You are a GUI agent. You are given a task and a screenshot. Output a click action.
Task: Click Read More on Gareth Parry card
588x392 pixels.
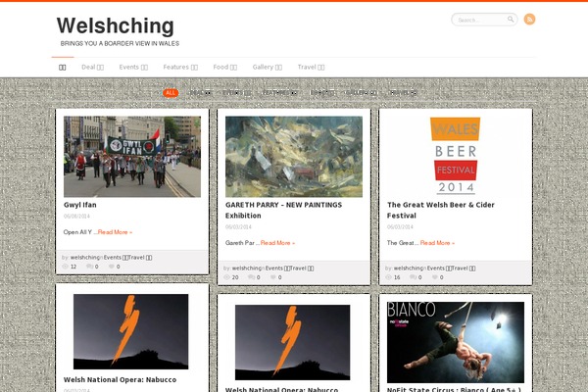pyautogui.click(x=277, y=243)
